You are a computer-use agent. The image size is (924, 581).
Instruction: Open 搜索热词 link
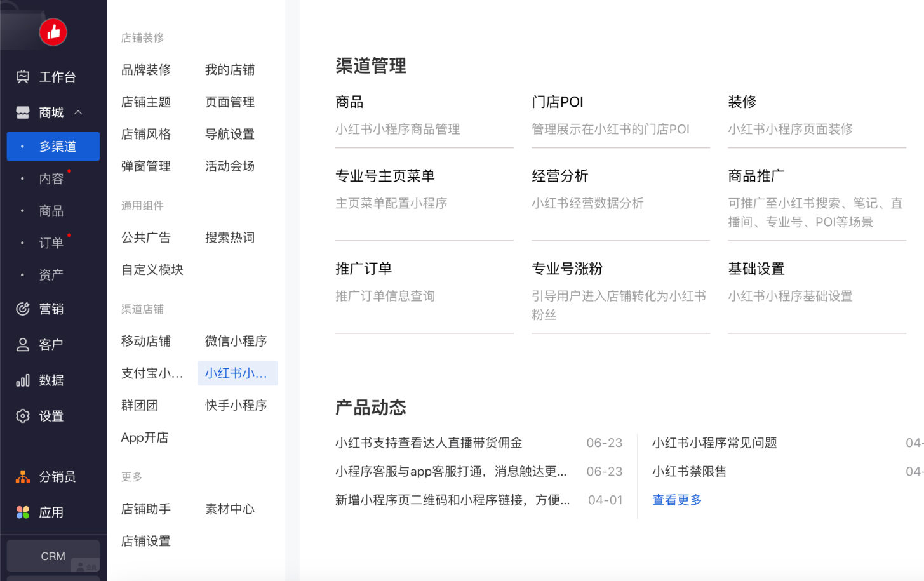pyautogui.click(x=230, y=237)
